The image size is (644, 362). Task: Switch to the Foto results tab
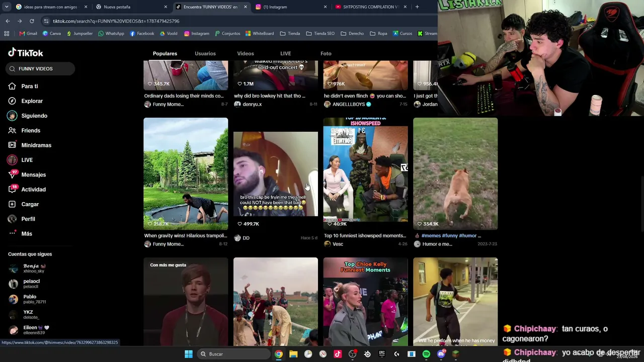coord(326,53)
